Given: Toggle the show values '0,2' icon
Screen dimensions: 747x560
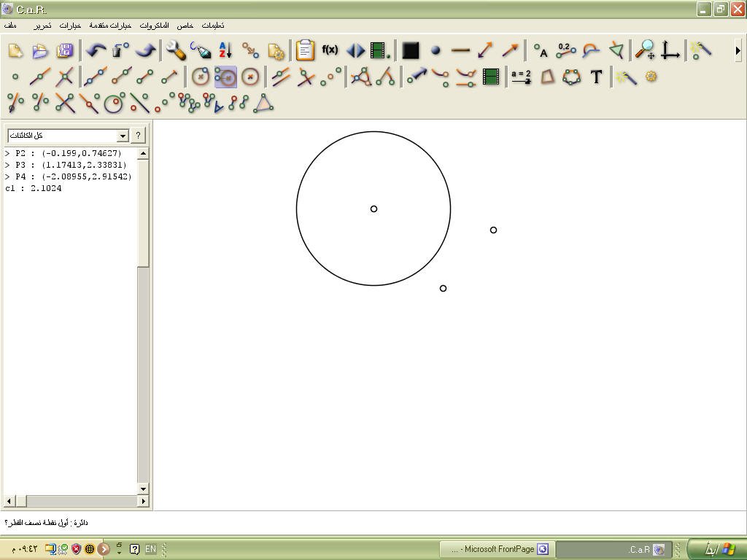Looking at the screenshot, I should [565, 50].
